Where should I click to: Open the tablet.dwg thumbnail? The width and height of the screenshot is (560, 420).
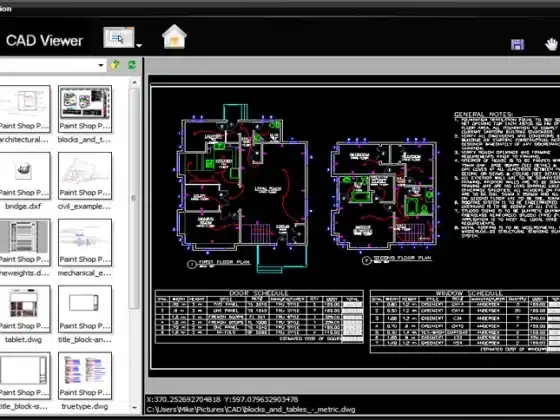pyautogui.click(x=24, y=309)
